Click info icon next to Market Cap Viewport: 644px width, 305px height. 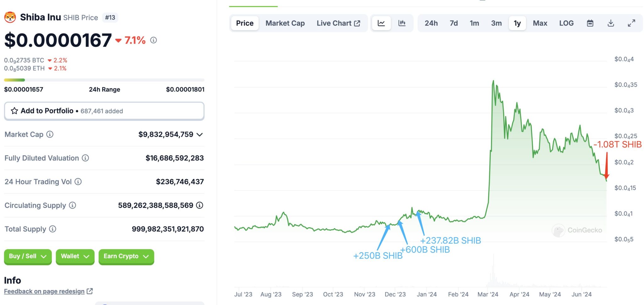tap(50, 135)
